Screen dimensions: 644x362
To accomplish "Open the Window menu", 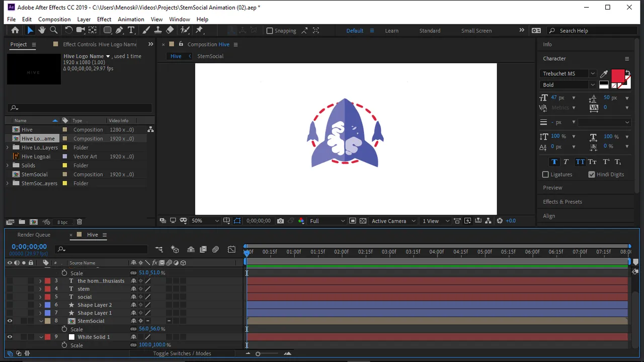I will tap(180, 19).
